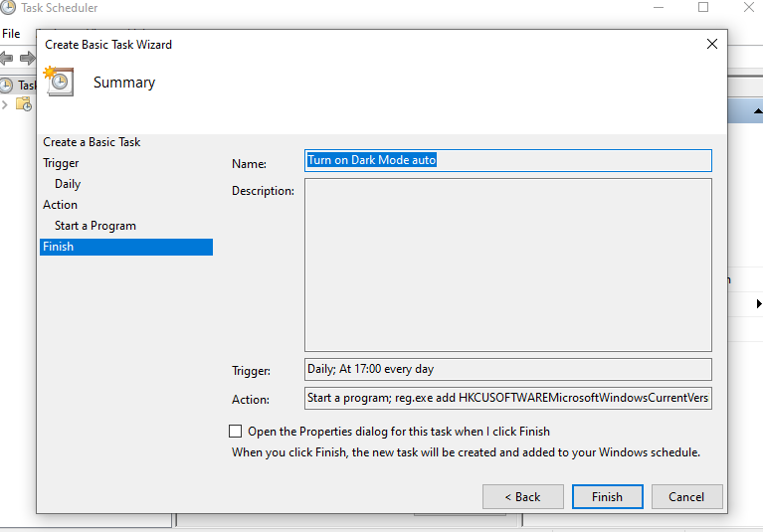Select Start a Program step
Viewport: 763px width, 532px height.
point(95,226)
